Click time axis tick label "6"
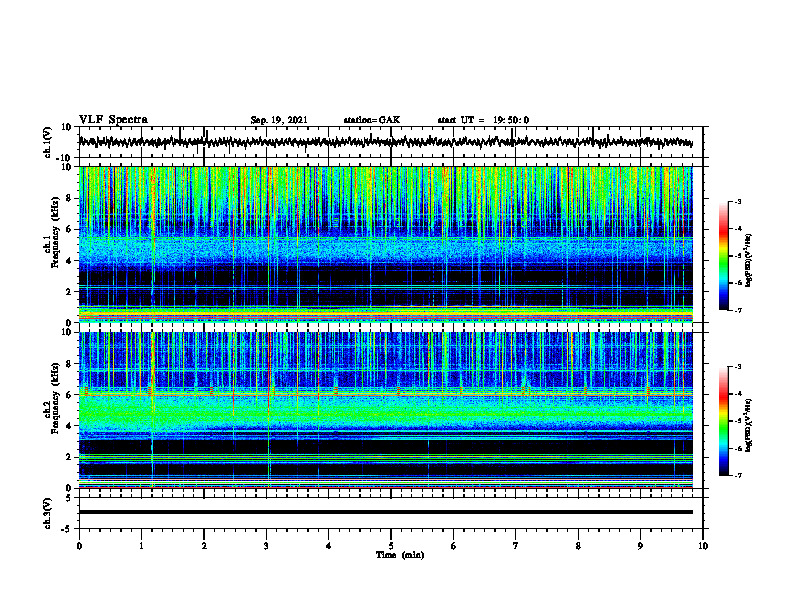 (454, 546)
